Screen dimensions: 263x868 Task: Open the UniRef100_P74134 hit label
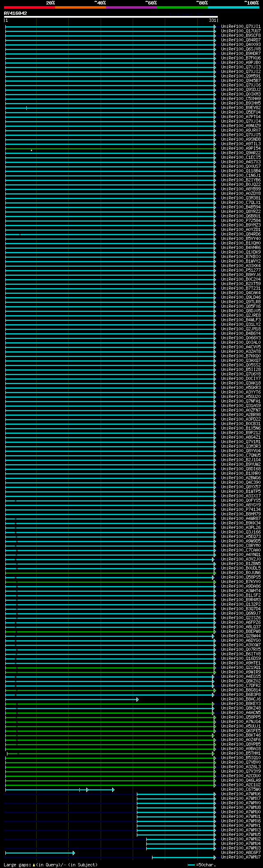coord(241,509)
